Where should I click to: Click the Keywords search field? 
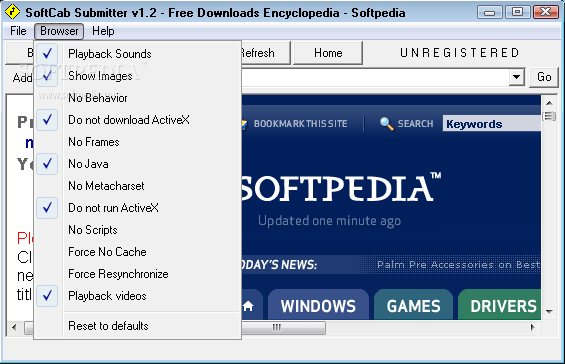click(x=491, y=124)
